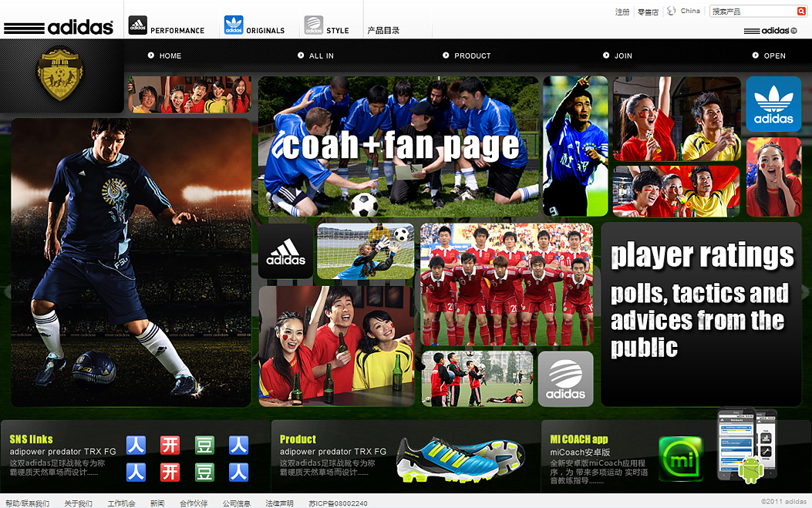Open the ALL IN nav item
Image resolution: width=812 pixels, height=508 pixels.
tap(316, 56)
